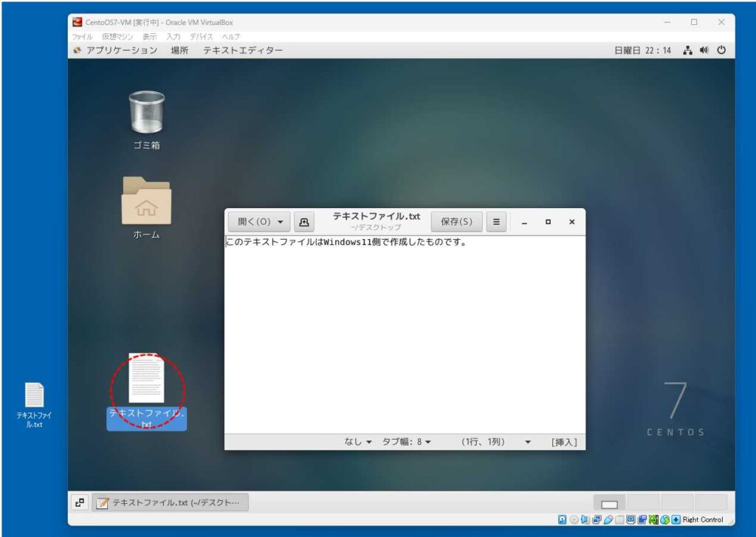The height and width of the screenshot is (537, 756).
Task: Open the タブ幅: 8 tab width dropdown
Action: (x=406, y=442)
